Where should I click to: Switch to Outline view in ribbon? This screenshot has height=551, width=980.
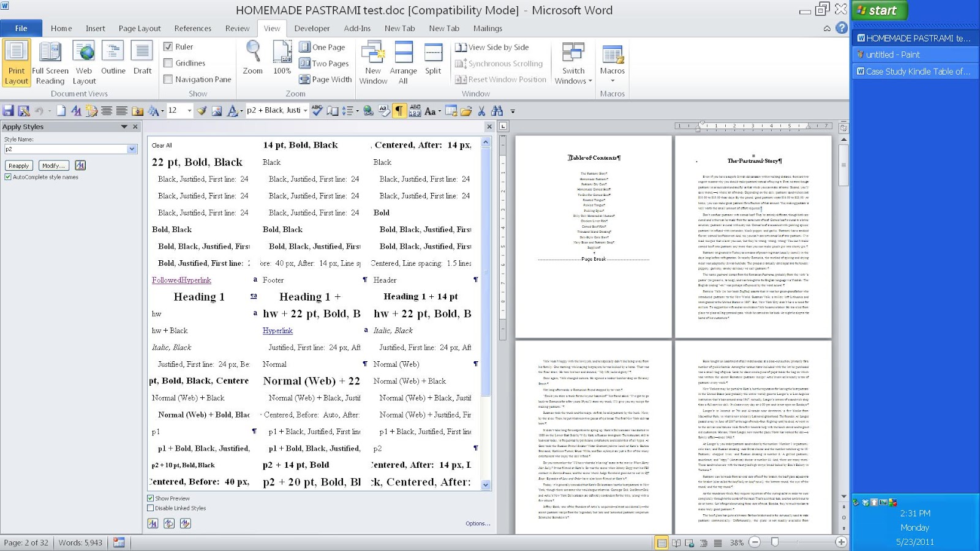113,58
